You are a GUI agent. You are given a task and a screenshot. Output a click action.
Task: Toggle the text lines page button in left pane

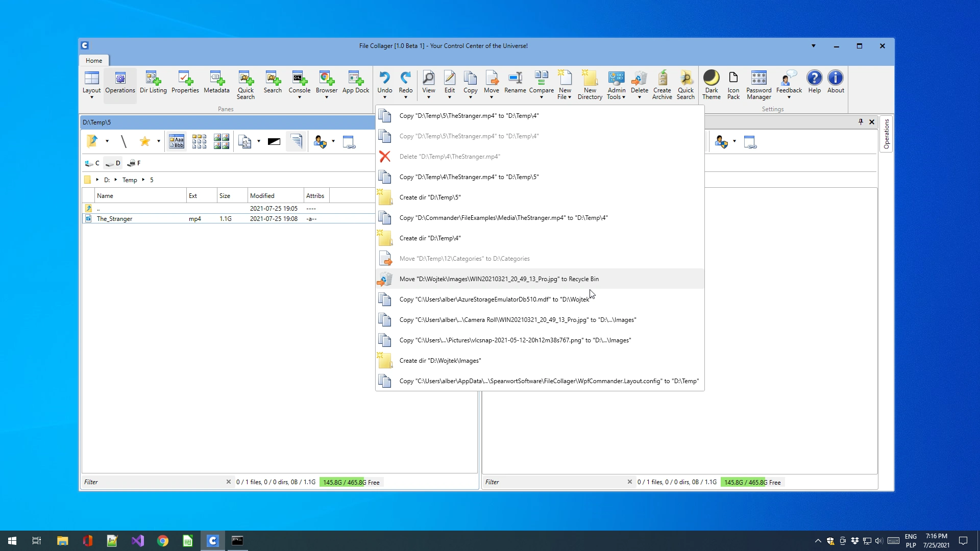(296, 141)
